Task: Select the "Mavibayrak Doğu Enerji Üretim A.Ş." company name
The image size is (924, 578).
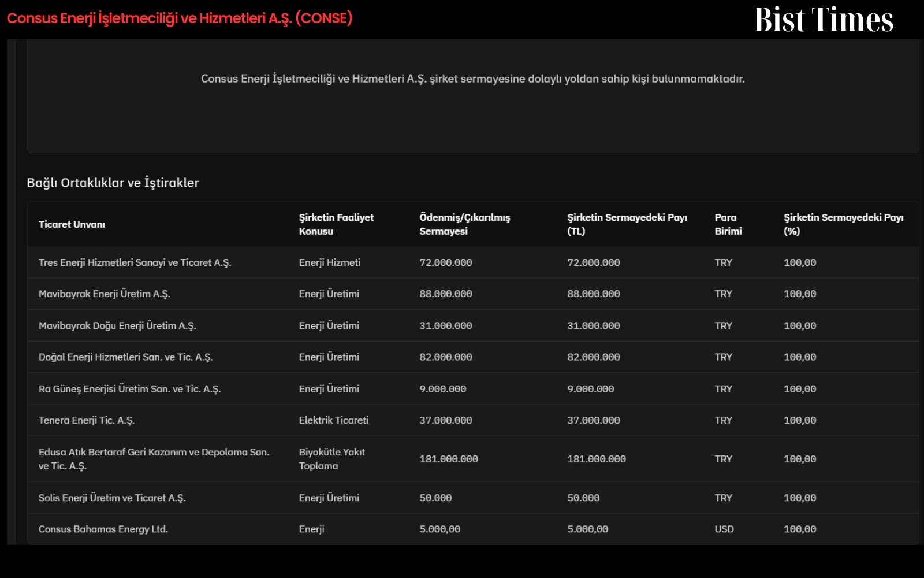Action: pyautogui.click(x=117, y=325)
